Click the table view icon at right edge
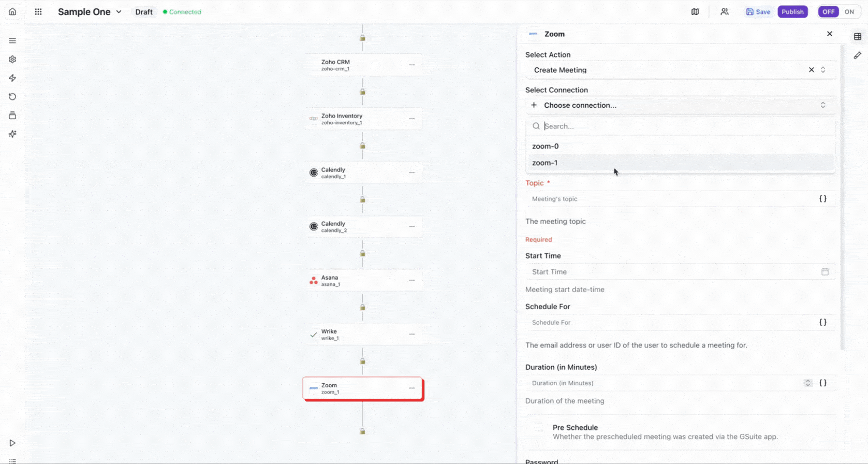 pos(858,36)
